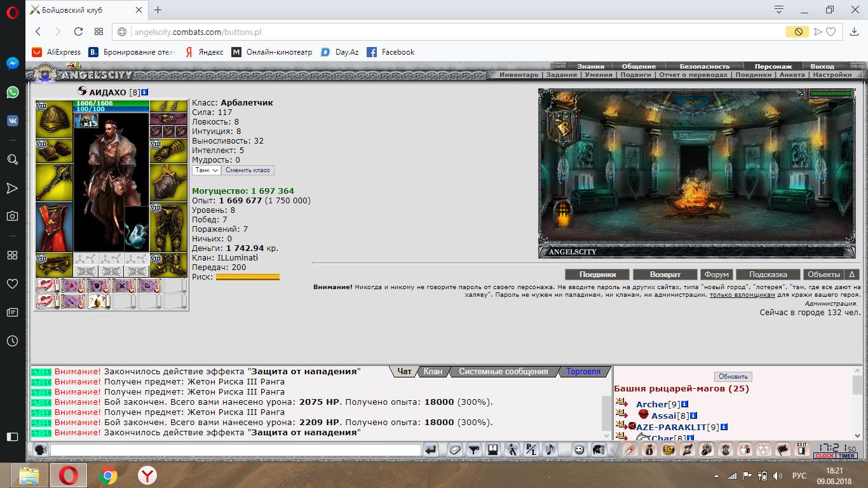Click the monitor with exclamation icon
This screenshot has width=868, height=488.
(492, 450)
